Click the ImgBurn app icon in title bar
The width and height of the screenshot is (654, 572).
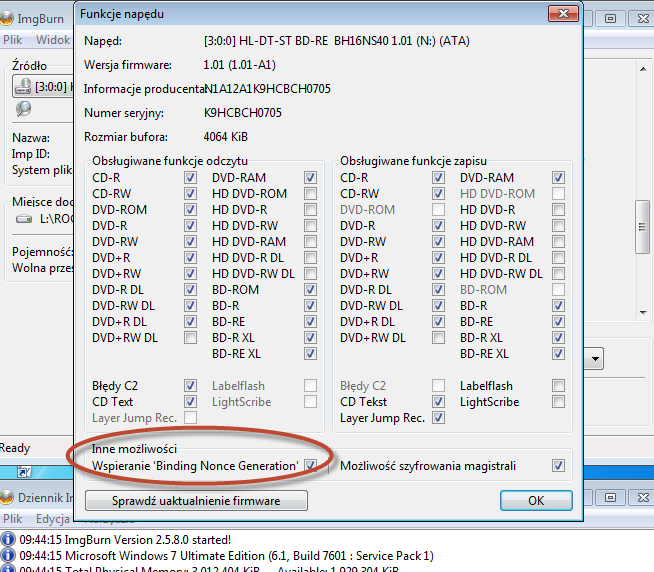click(x=6, y=18)
